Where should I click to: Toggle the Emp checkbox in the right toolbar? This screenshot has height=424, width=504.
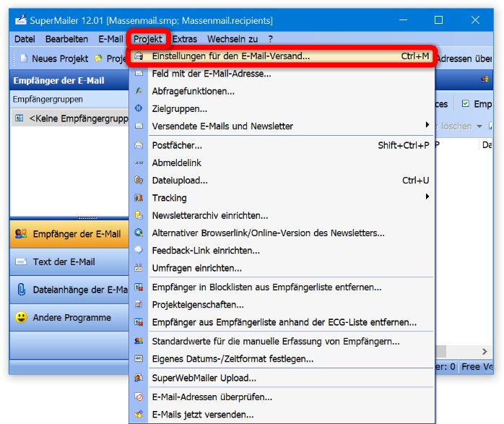[465, 103]
